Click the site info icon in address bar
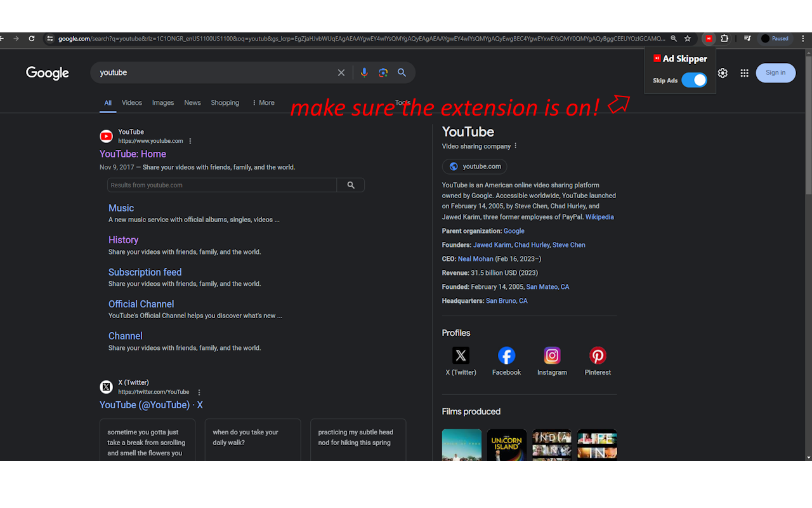The image size is (812, 508). [x=50, y=39]
